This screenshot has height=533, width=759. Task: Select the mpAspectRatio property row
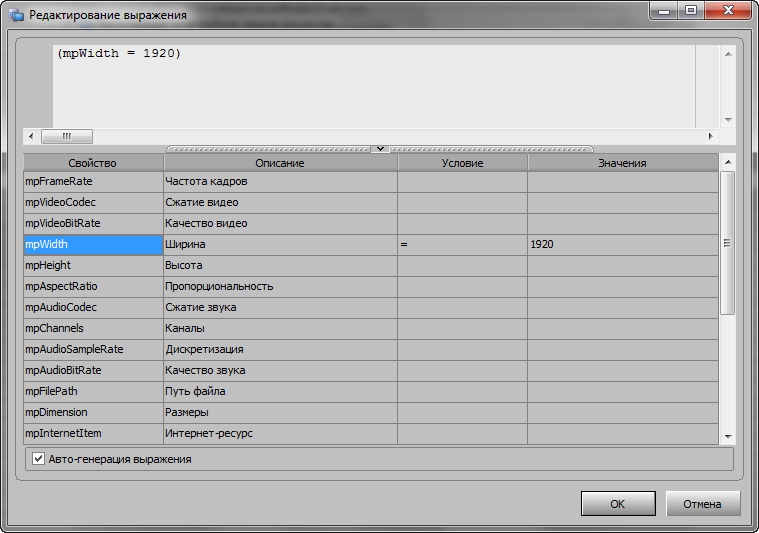pos(93,287)
